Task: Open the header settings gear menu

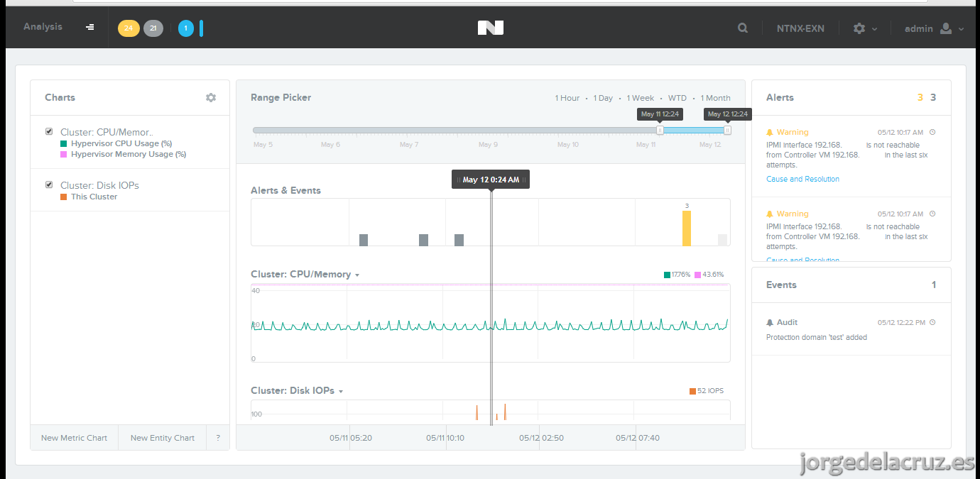Action: [x=859, y=28]
